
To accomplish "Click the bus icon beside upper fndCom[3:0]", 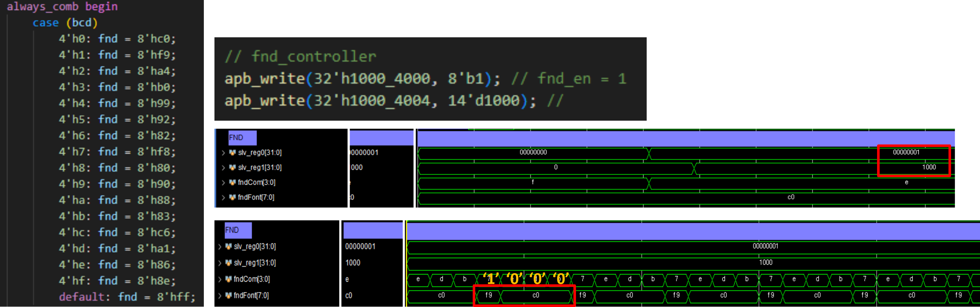I will (232, 182).
